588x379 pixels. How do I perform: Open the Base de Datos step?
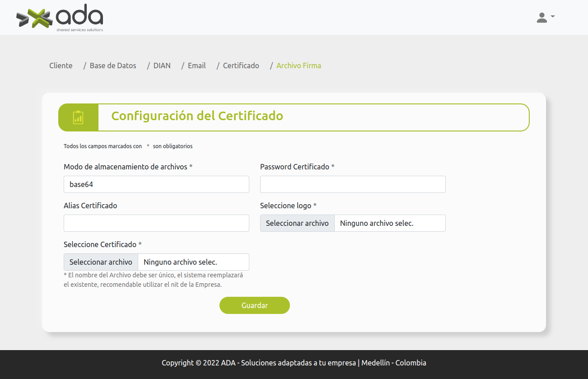pos(113,66)
